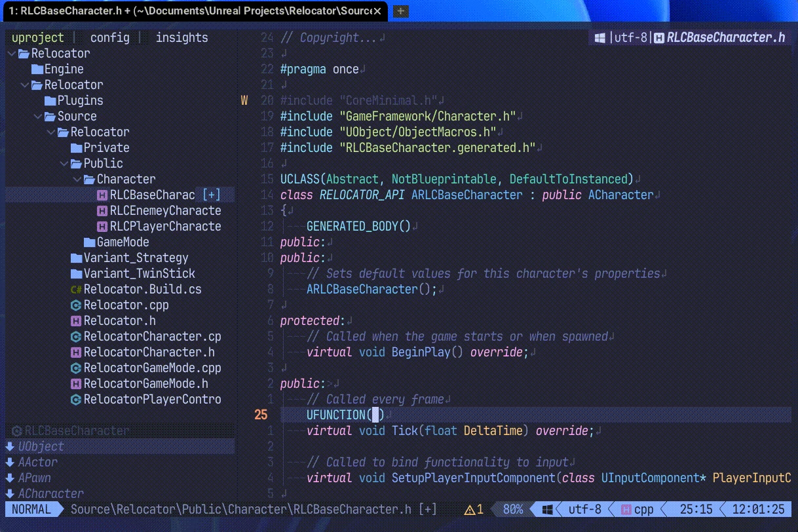
Task: Click the plus button in the terminal title bar
Action: click(400, 11)
